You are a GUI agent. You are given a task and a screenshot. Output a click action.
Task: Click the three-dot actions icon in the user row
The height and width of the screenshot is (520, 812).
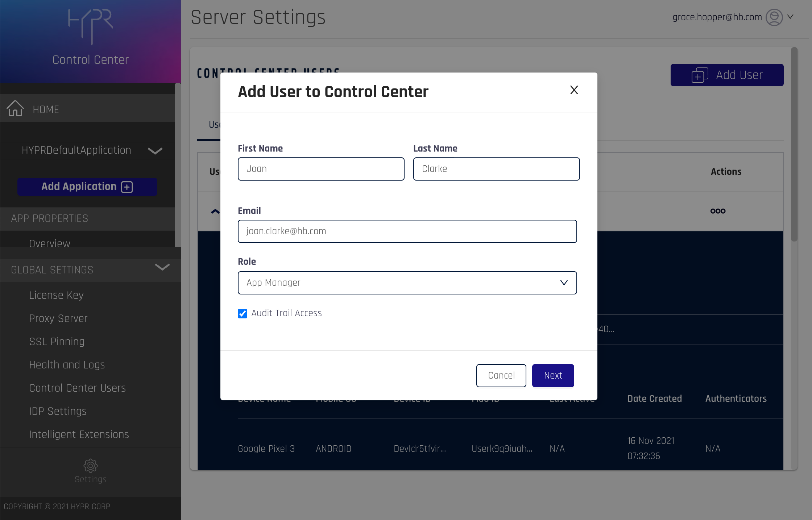click(x=718, y=211)
